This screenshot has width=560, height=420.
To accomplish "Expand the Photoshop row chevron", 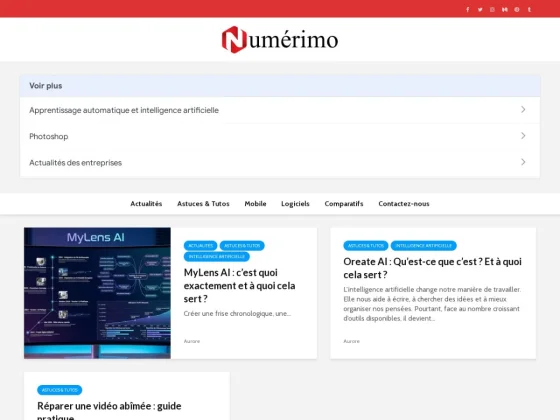I will 523,136.
